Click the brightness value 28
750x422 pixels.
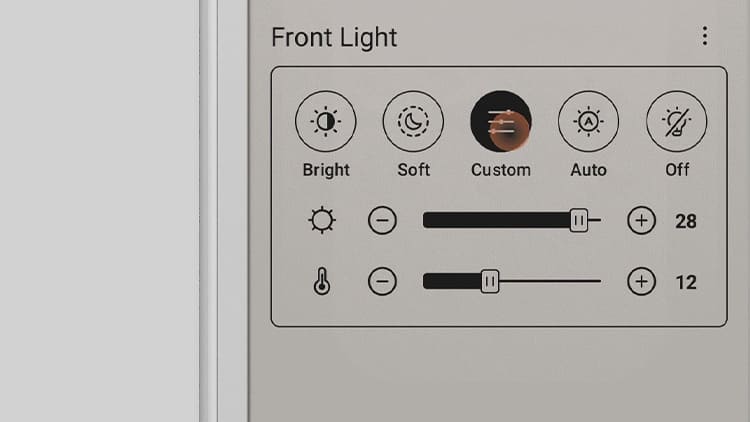686,222
